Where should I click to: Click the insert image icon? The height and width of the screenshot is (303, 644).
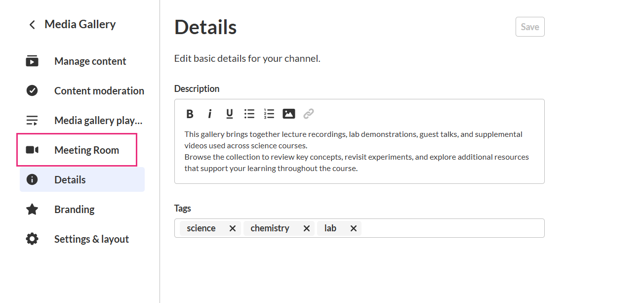tap(289, 114)
